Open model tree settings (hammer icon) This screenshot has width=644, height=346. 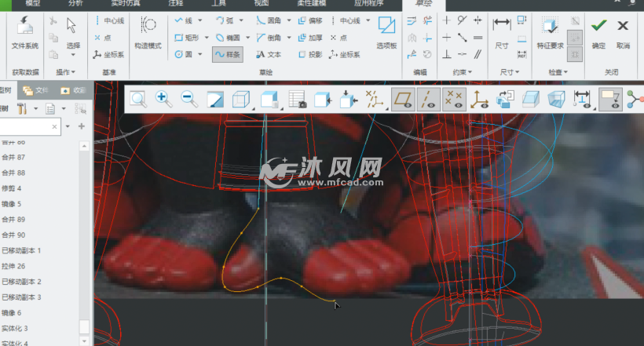click(x=22, y=109)
